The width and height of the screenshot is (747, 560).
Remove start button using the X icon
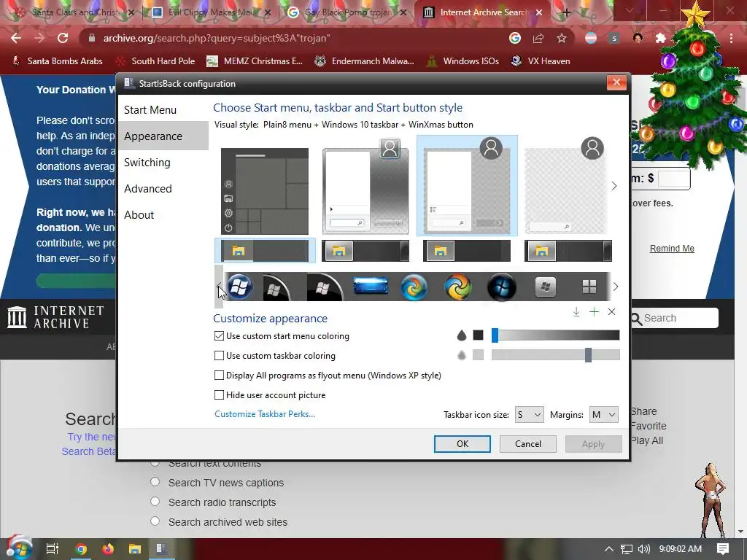tap(612, 312)
